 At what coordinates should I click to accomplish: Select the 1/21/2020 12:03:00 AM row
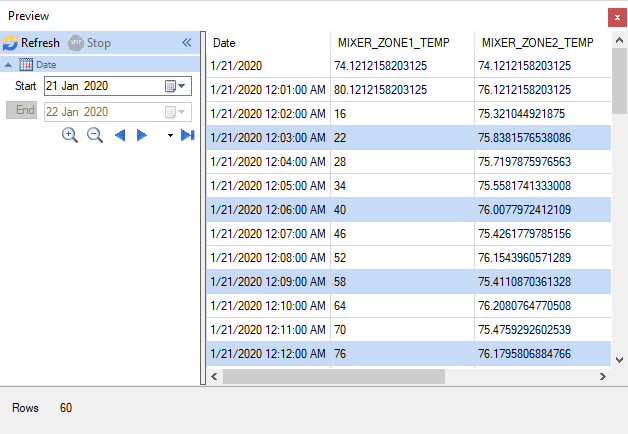(x=409, y=138)
